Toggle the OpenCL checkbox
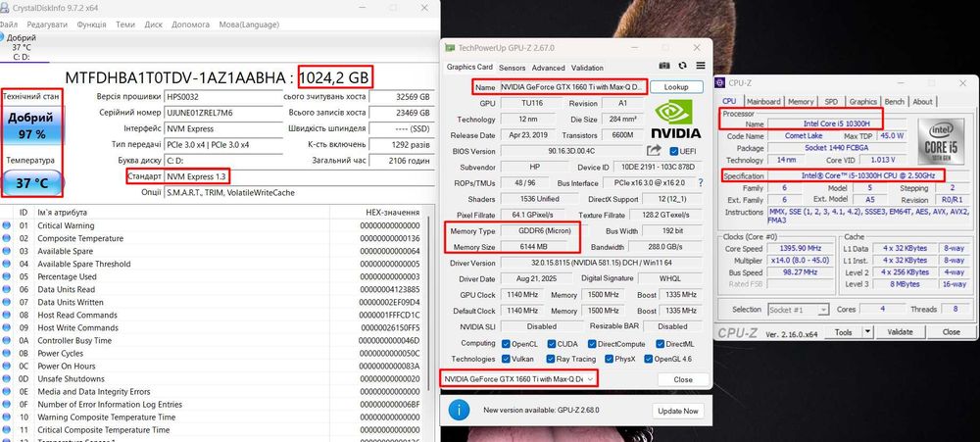The image size is (980, 442). pos(507,344)
